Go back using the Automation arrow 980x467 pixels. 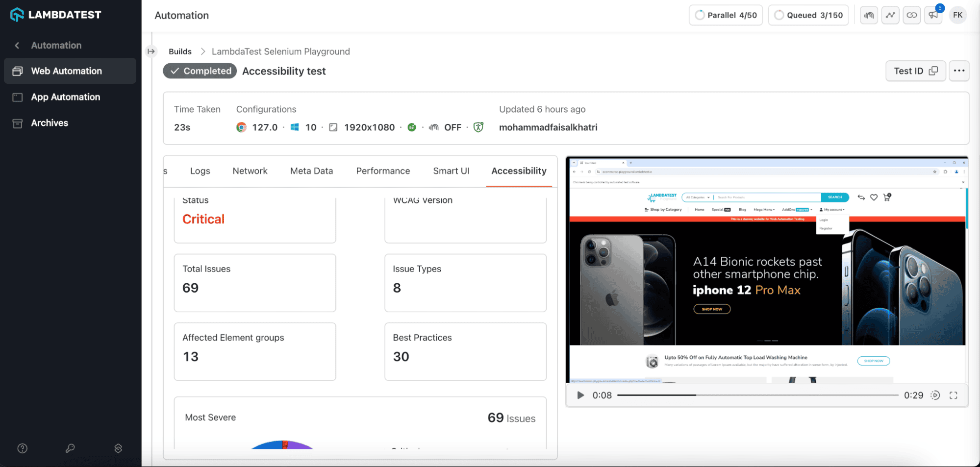17,46
